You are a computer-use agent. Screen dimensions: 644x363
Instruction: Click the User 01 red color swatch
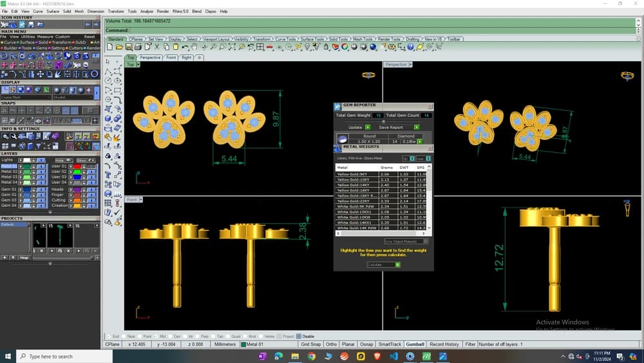pos(77,166)
